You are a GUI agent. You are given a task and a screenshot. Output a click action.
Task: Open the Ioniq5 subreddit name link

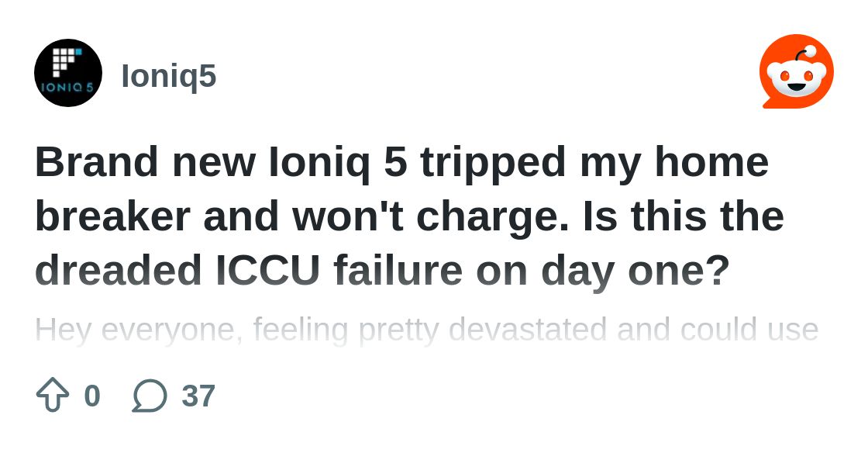tap(168, 76)
